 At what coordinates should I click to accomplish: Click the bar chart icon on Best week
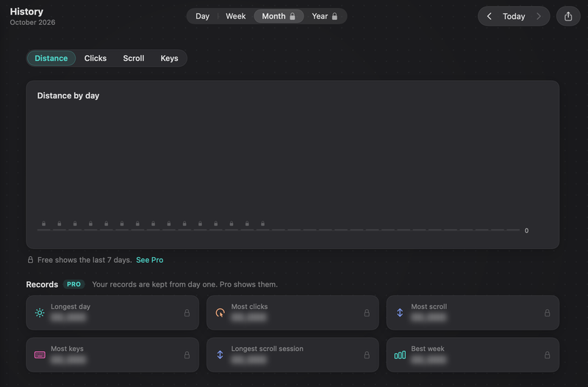400,355
